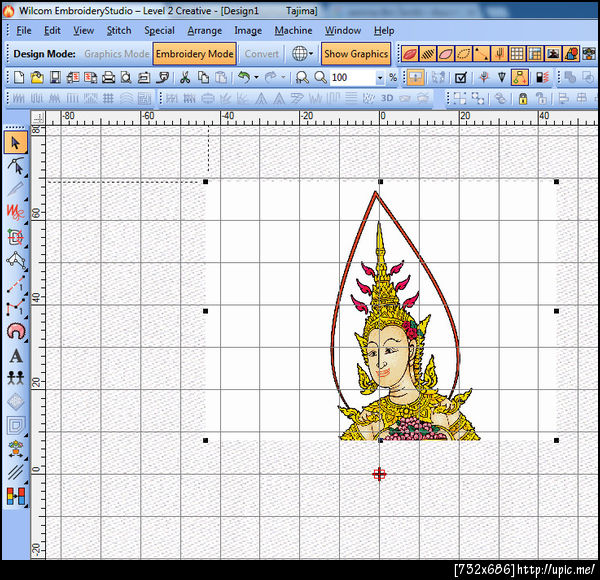600x580 pixels.
Task: Open the Stitch menu
Action: (x=119, y=30)
